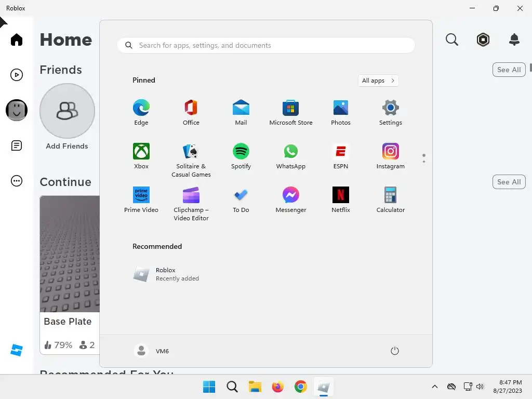Open Calculator

[x=391, y=200]
